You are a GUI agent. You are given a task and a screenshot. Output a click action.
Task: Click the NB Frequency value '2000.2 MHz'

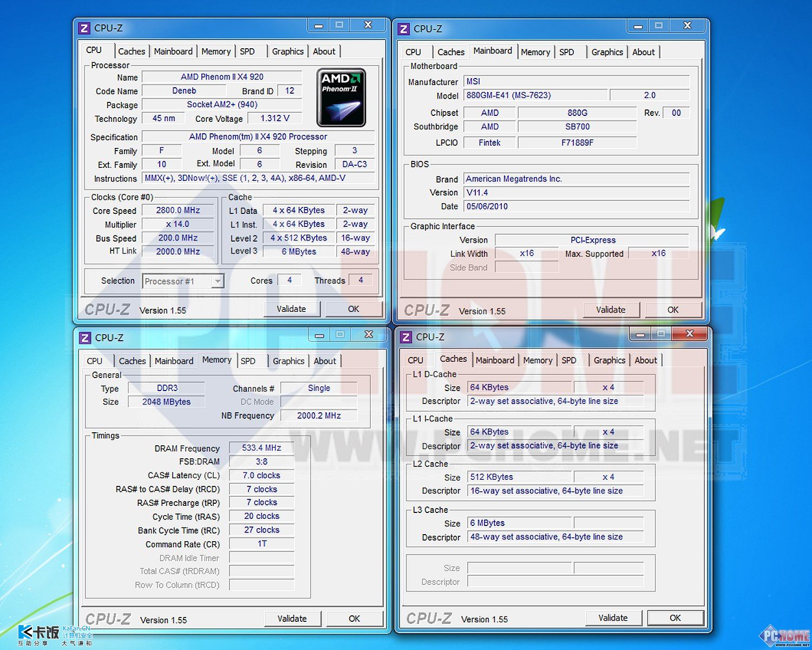319,415
